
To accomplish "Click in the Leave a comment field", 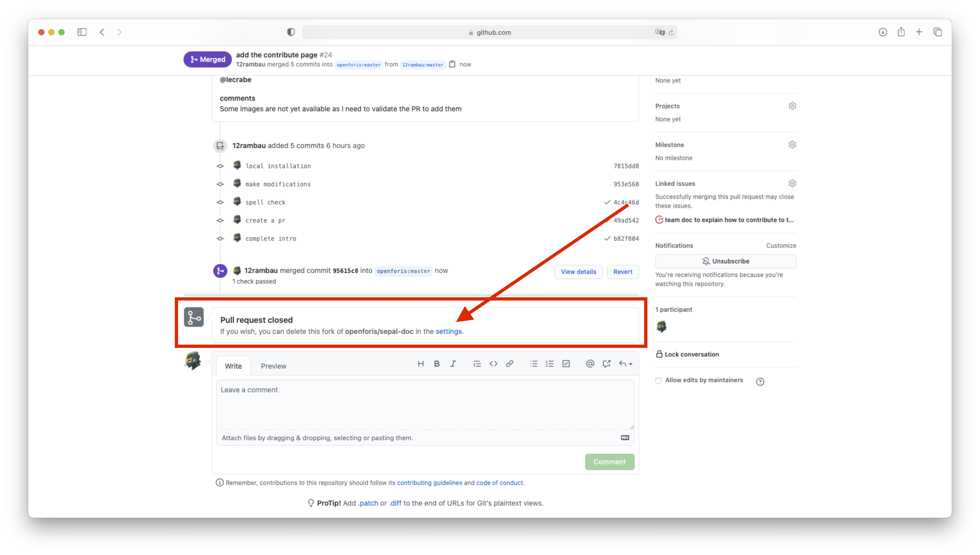I will (425, 404).
